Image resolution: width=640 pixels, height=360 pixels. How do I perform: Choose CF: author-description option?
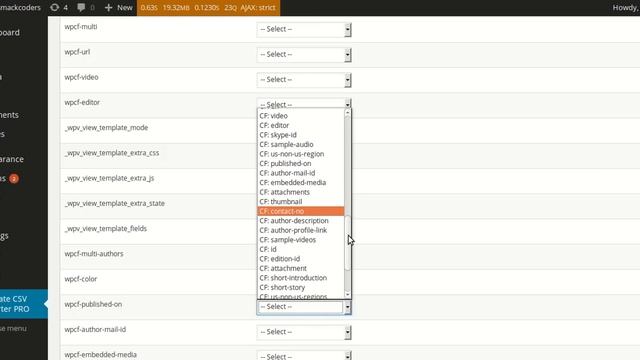coord(301,220)
